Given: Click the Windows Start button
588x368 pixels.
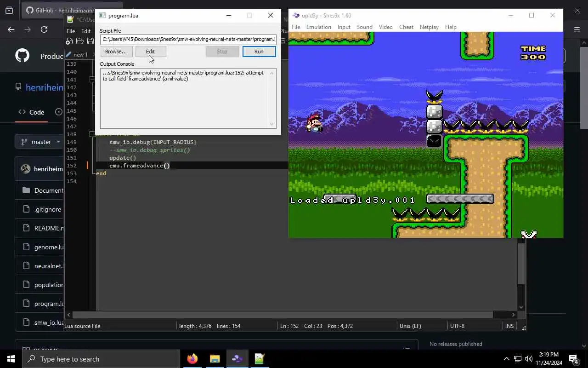Looking at the screenshot, I should pos(11,359).
